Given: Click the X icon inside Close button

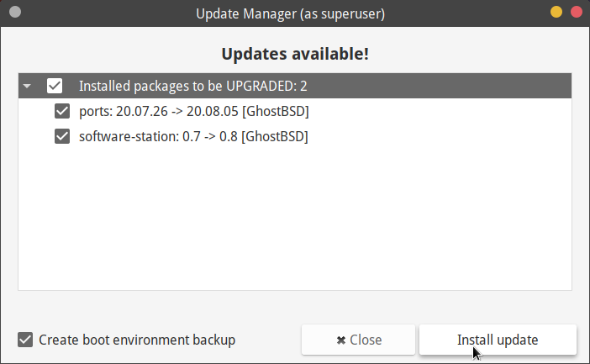Looking at the screenshot, I should click(340, 340).
